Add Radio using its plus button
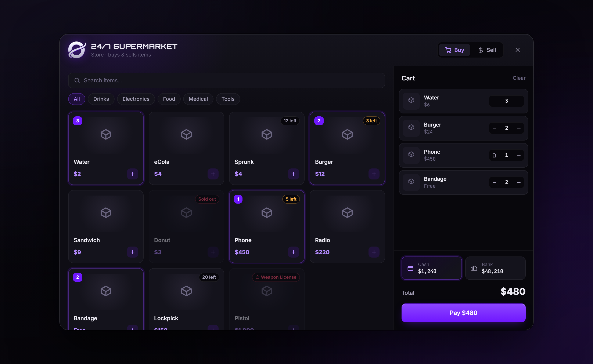 click(x=374, y=252)
